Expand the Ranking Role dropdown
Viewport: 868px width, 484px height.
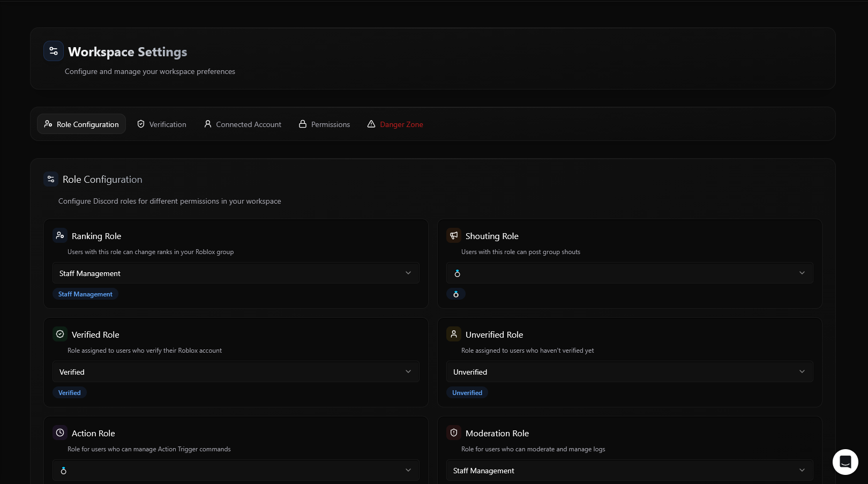(x=236, y=273)
